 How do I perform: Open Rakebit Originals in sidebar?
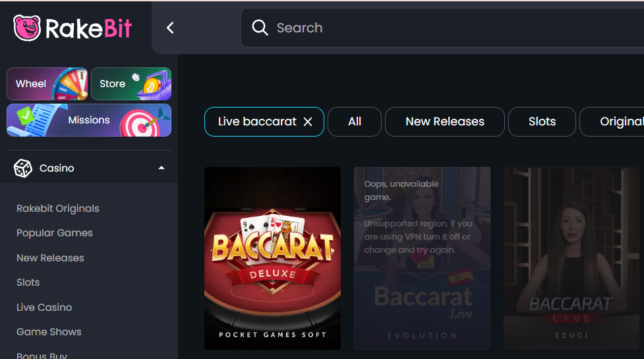pos(58,209)
